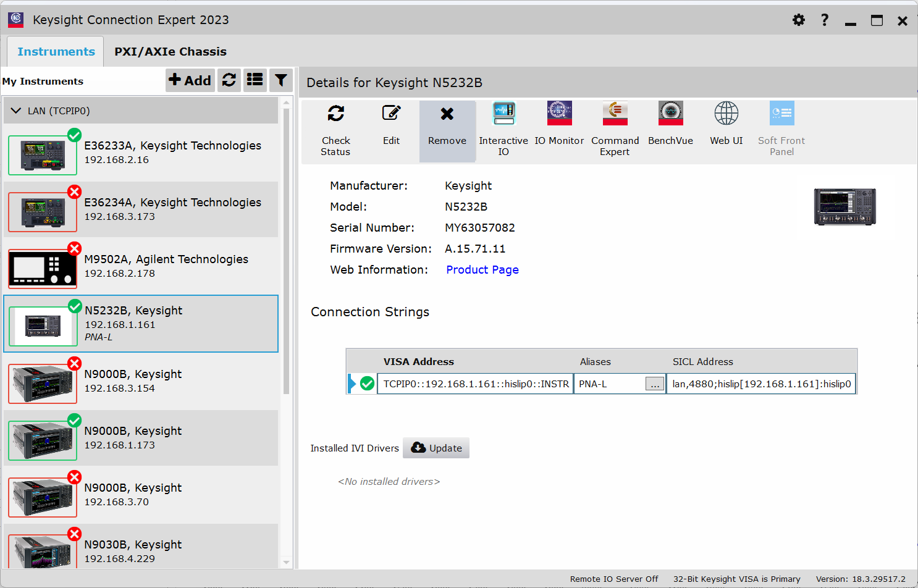Select N9000B at 192.168.3.154
Screen dimensions: 918x588
pyautogui.click(x=141, y=381)
